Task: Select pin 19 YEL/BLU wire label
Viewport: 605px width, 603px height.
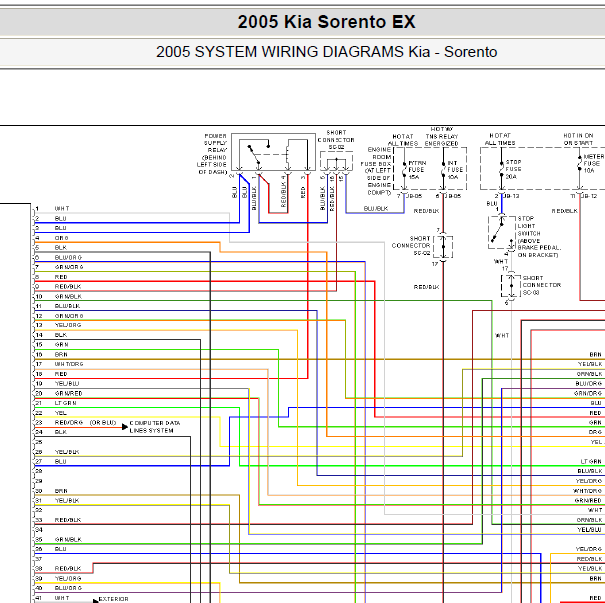Action: (x=67, y=383)
